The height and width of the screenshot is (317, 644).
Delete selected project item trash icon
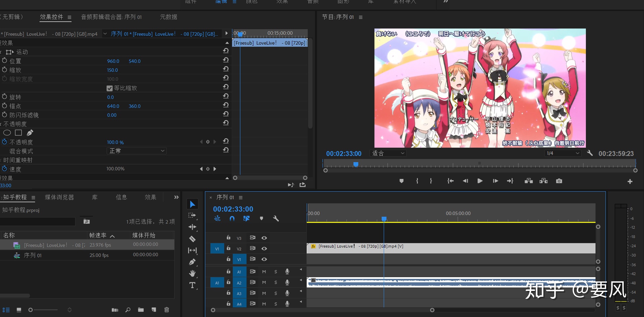click(167, 310)
